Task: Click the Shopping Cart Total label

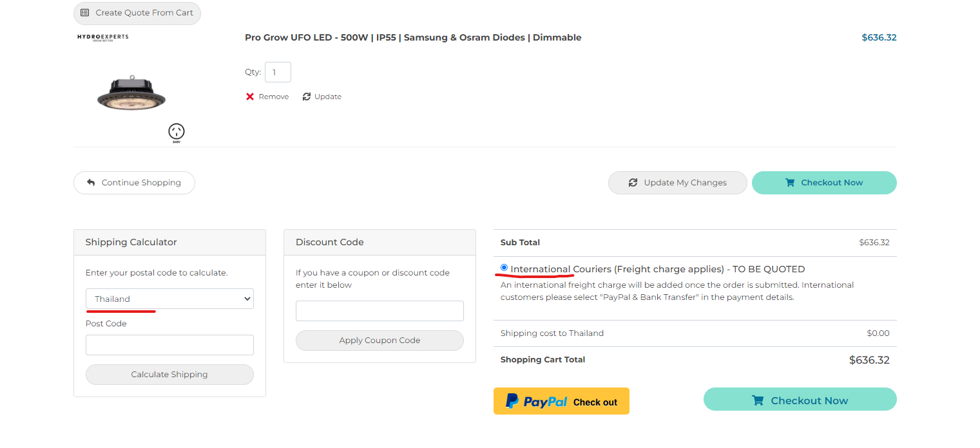Action: (543, 360)
